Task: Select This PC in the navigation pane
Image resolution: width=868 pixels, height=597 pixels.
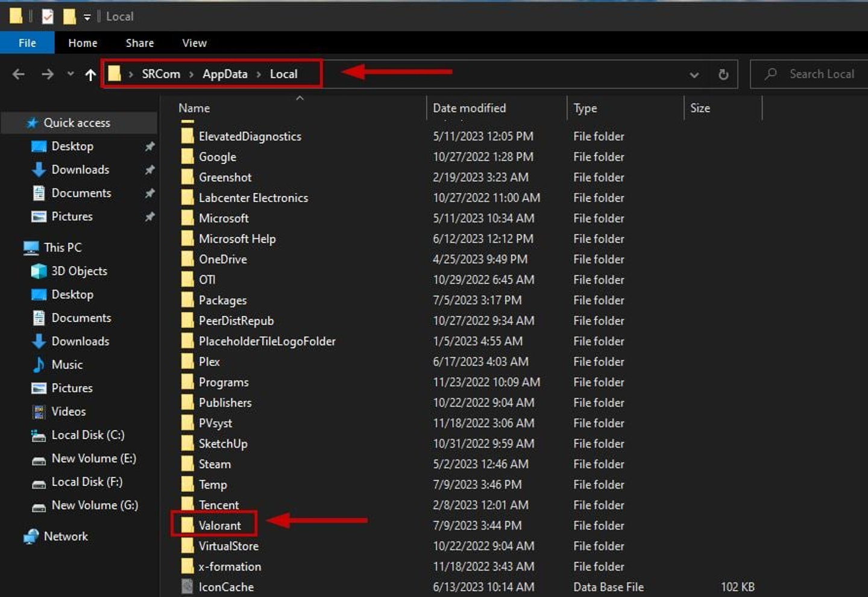Action: coord(62,247)
